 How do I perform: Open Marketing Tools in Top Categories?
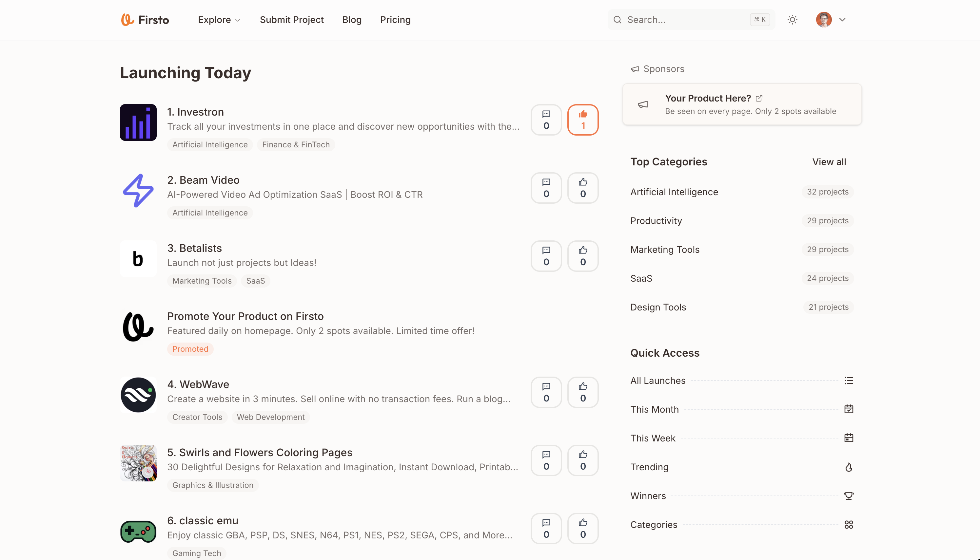pos(665,249)
